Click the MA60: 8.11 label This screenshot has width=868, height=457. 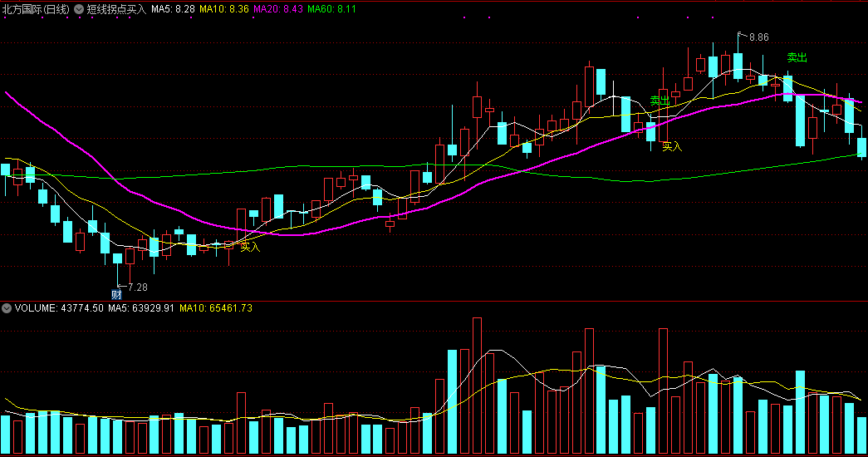tap(331, 9)
